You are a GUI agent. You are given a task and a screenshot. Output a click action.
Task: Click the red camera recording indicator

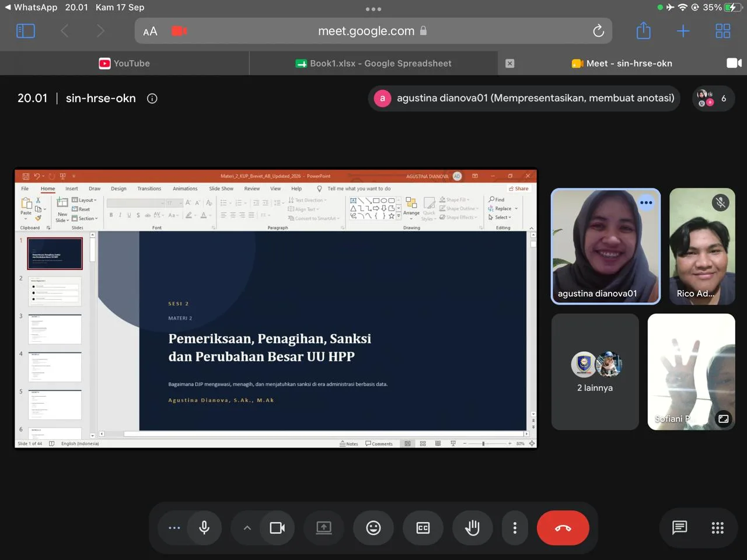pos(179,31)
